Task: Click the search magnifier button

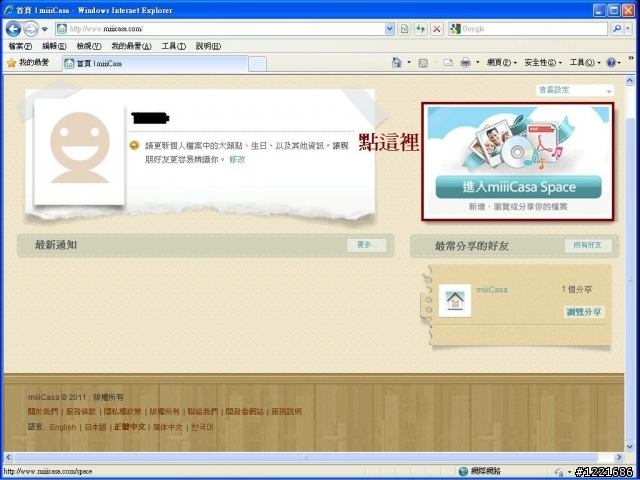Action: click(617, 29)
